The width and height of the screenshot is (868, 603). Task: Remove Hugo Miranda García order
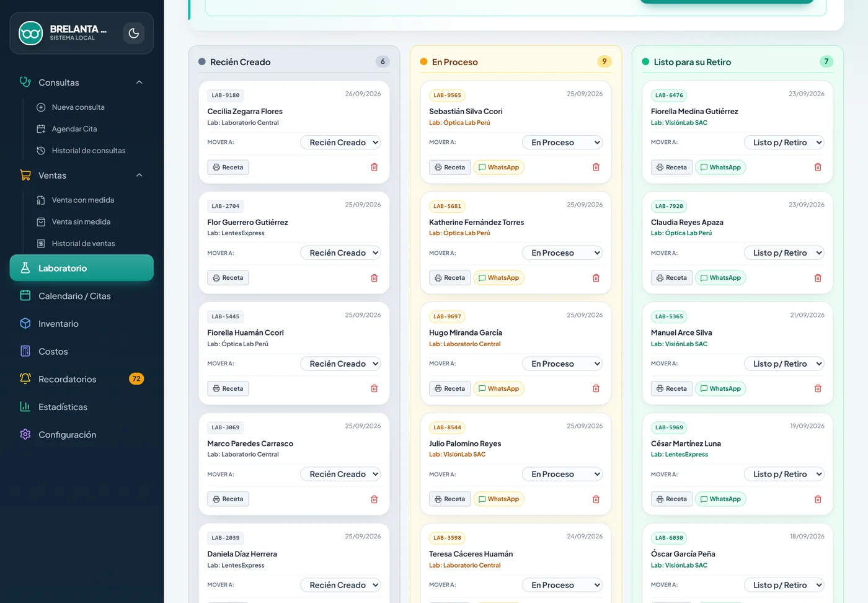596,388
